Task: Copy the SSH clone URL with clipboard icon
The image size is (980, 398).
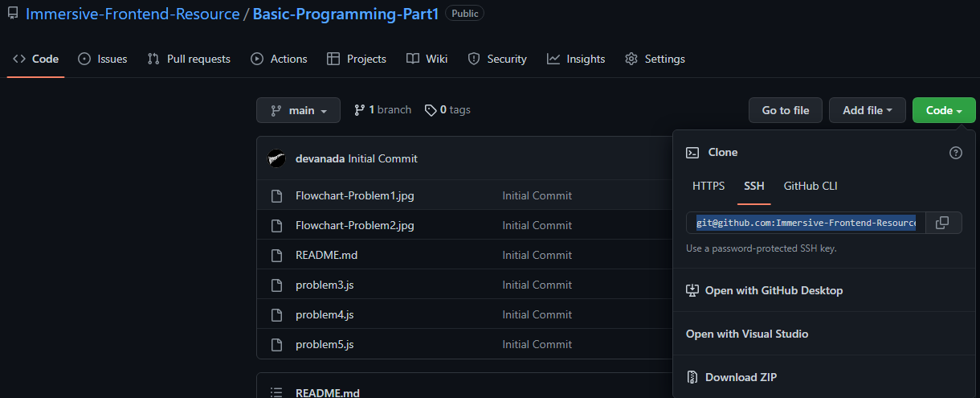Action: 943,223
